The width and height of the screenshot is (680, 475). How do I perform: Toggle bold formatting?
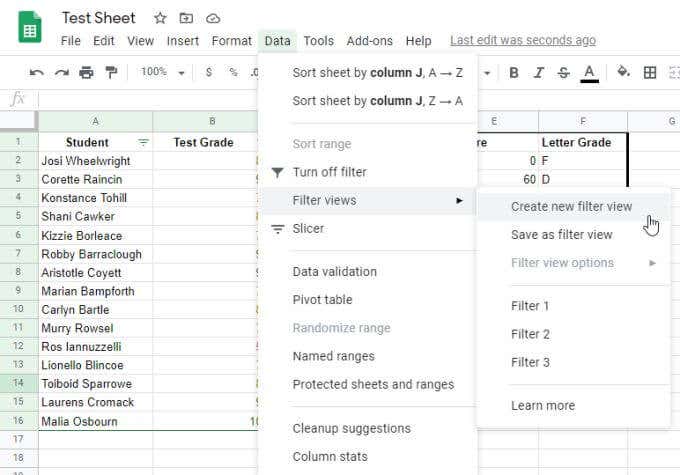(x=514, y=72)
